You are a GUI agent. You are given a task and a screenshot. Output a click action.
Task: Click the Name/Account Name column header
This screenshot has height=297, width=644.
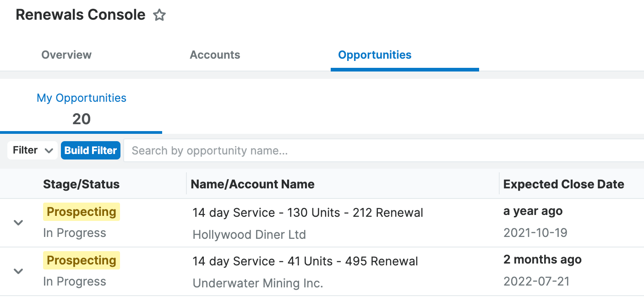pos(252,184)
